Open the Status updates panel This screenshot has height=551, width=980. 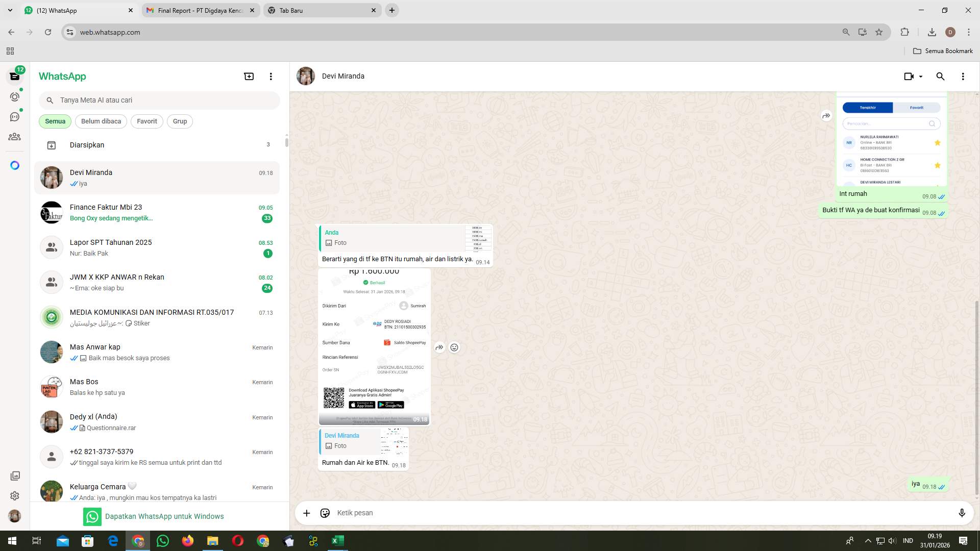[15, 96]
